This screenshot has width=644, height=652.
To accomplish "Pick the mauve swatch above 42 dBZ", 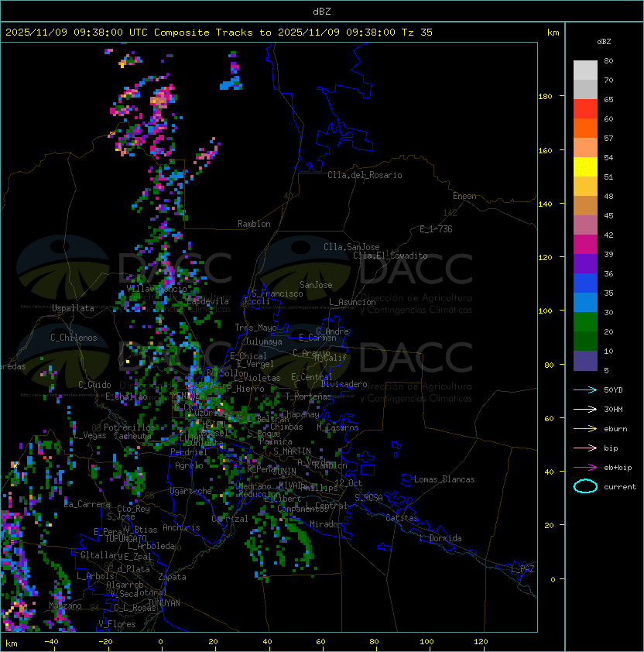I will [x=585, y=225].
